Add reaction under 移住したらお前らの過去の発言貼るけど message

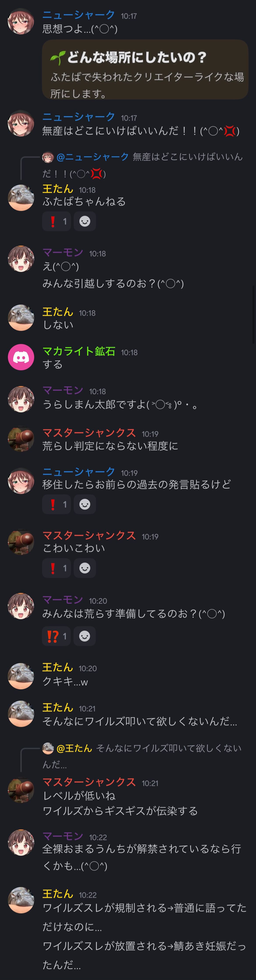[84, 504]
